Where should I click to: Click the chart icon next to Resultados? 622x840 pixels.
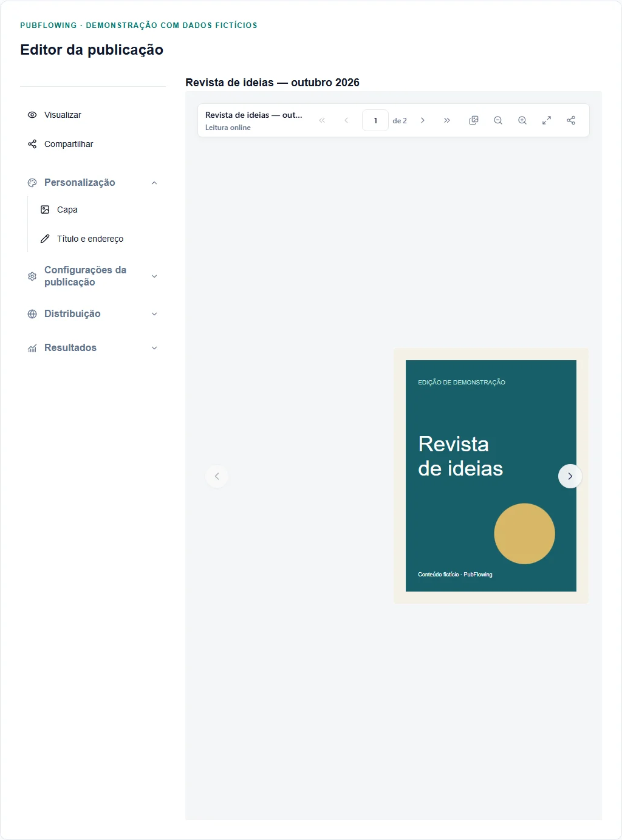(x=32, y=348)
